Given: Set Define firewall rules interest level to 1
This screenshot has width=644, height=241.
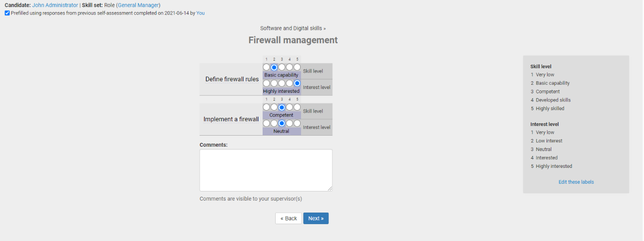Looking at the screenshot, I should point(267,83).
